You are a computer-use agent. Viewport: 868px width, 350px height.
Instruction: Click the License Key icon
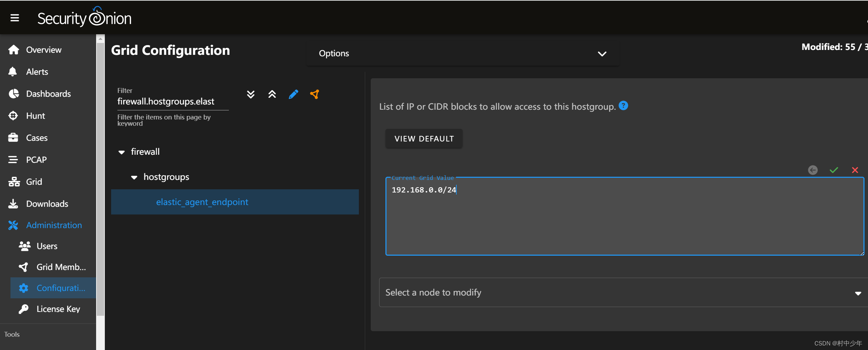tap(23, 309)
